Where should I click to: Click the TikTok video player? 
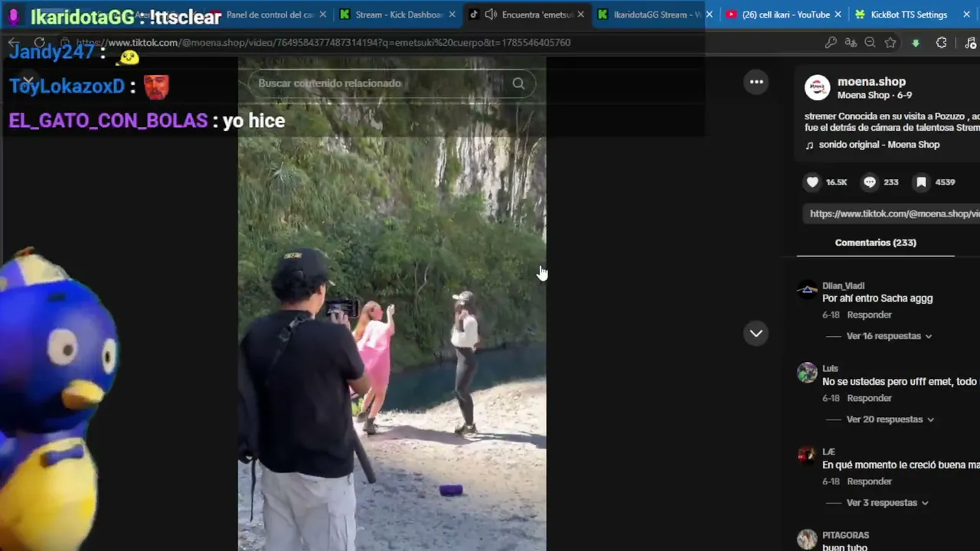[x=392, y=303]
